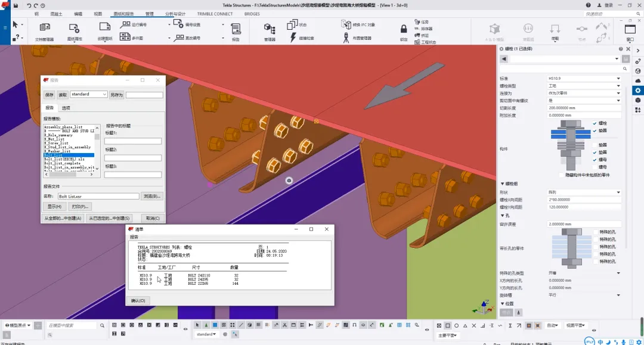Click the 多件图 multi-drawing icon
The height and width of the screenshot is (345, 644).
125,38
